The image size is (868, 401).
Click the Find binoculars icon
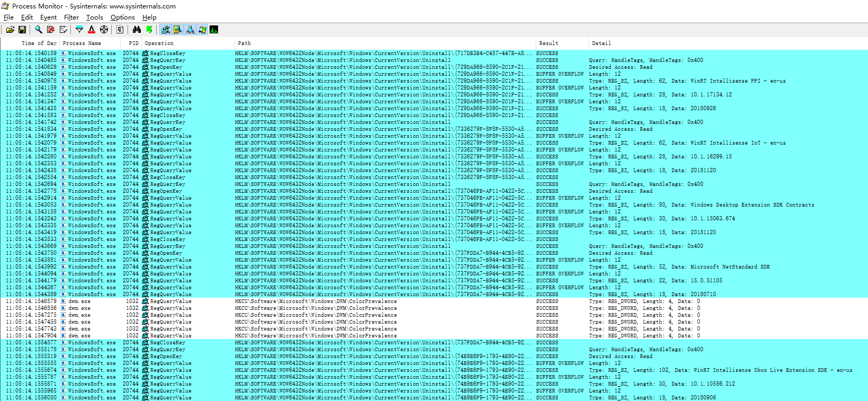pyautogui.click(x=137, y=30)
